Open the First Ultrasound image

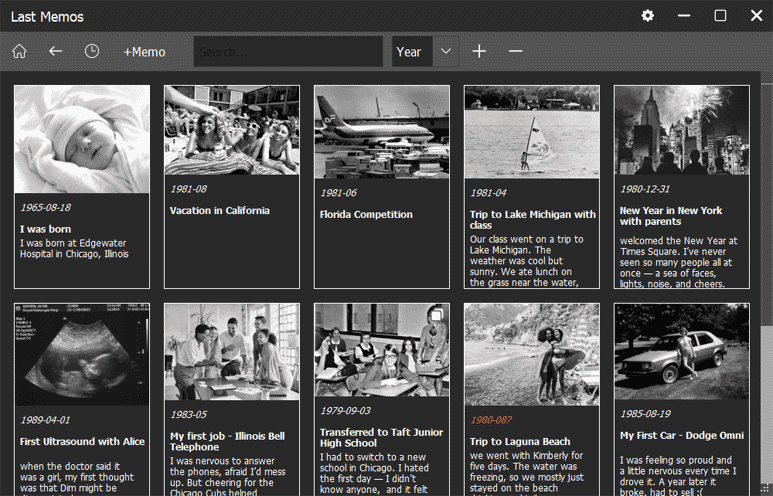coord(82,354)
